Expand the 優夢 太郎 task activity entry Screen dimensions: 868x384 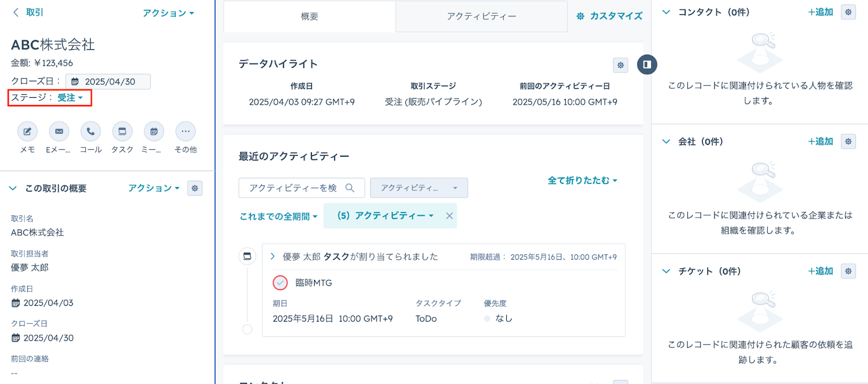[273, 257]
